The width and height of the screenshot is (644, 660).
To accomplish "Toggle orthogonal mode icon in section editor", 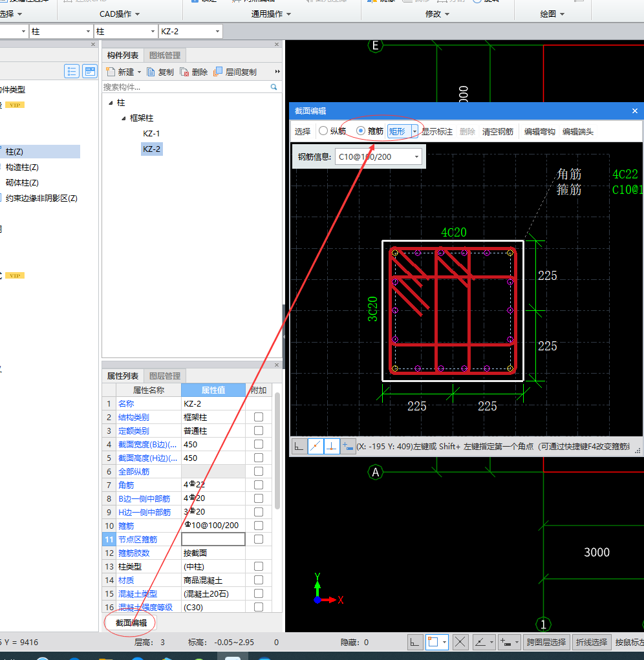I will [299, 446].
